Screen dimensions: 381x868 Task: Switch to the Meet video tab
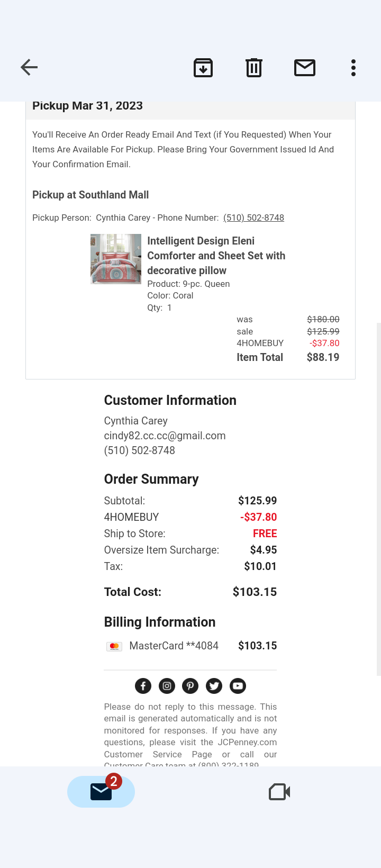coord(279,792)
